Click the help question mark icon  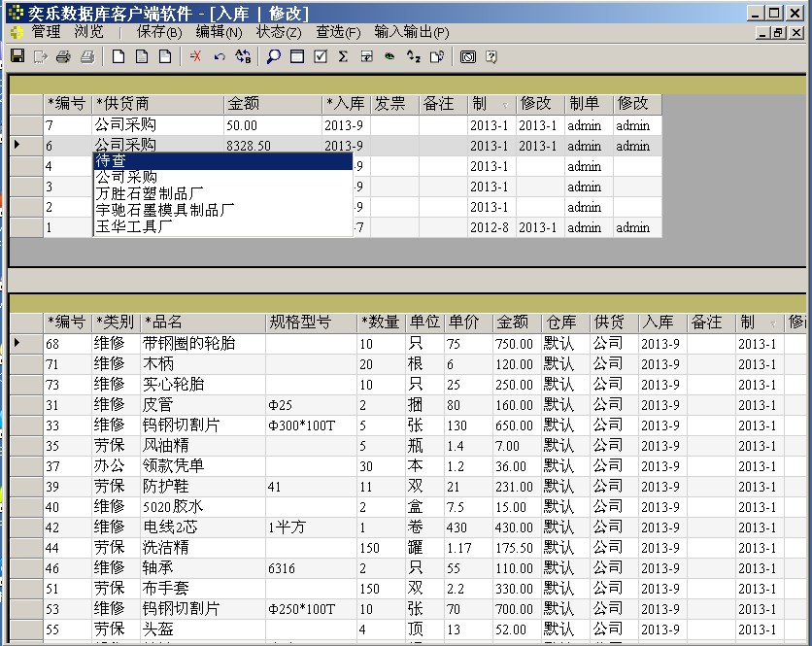(x=491, y=56)
